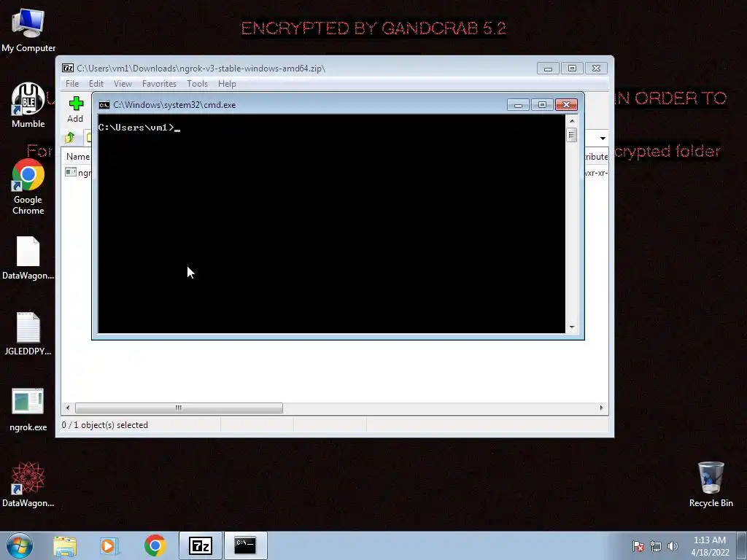Open the Mumble desktop shortcut
The width and height of the screenshot is (747, 560).
[x=28, y=105]
